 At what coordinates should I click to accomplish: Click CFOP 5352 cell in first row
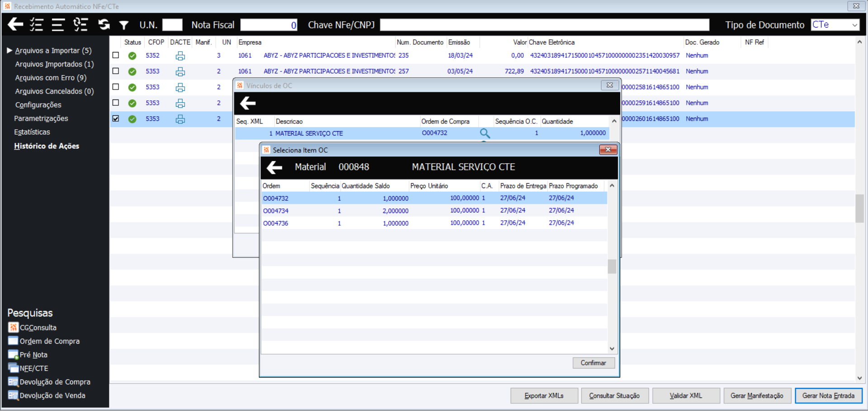[152, 55]
